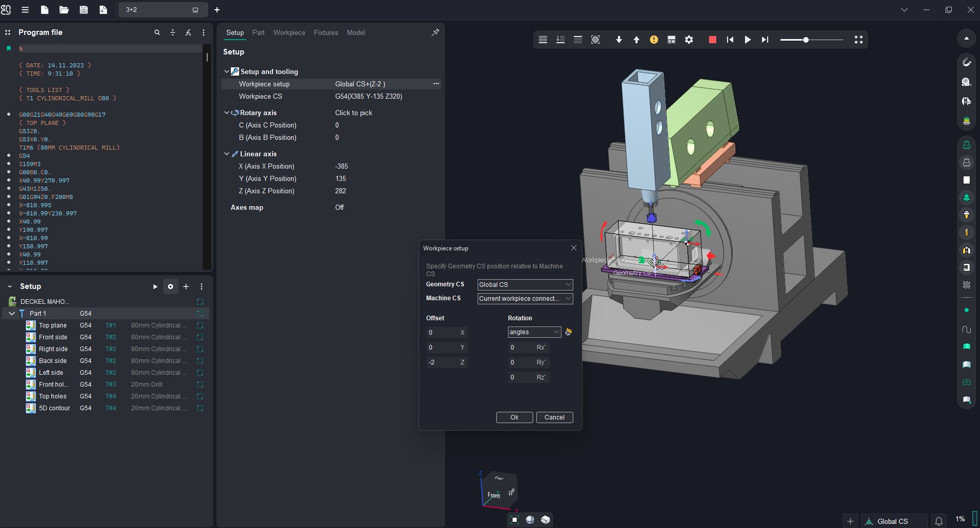Open simulation settings gear in toolbar
Screen dimensions: 980x528
[x=689, y=40]
